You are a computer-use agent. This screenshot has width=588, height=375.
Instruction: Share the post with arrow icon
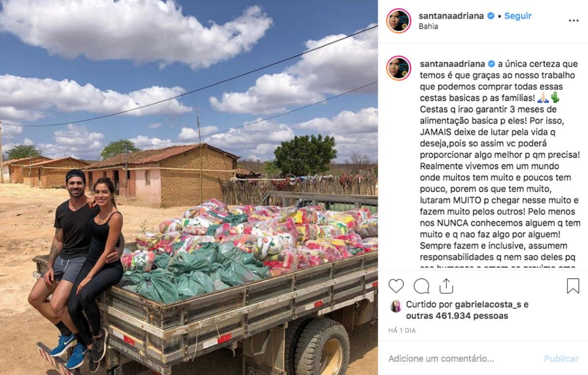coord(446,286)
